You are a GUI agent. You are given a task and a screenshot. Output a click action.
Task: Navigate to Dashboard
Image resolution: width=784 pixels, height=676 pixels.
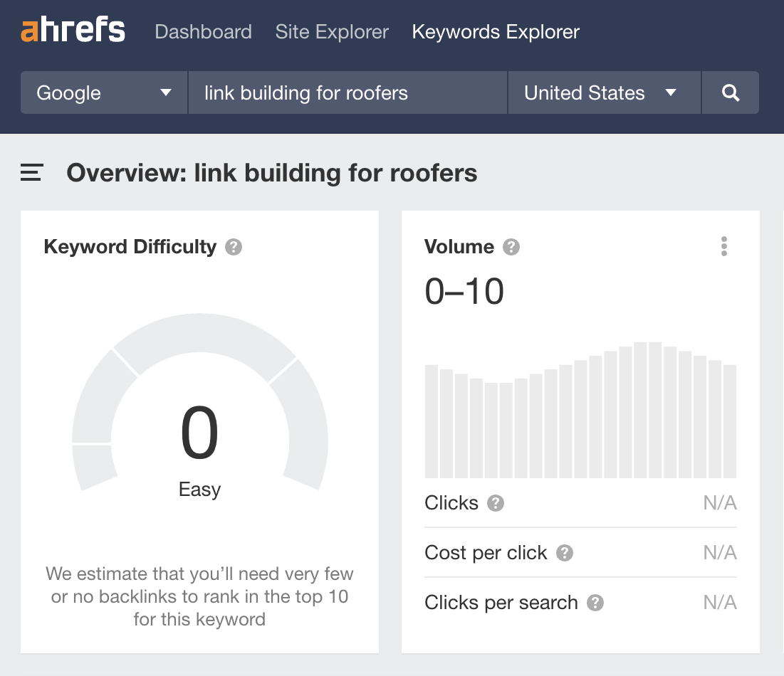click(203, 32)
